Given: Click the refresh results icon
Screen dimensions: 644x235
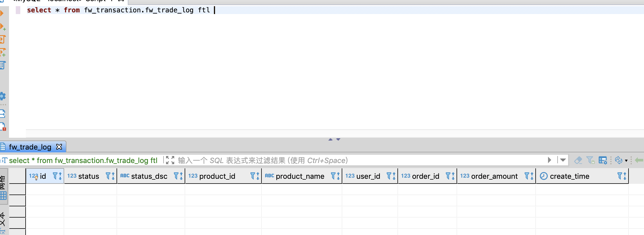Looking at the screenshot, I should click(x=618, y=160).
